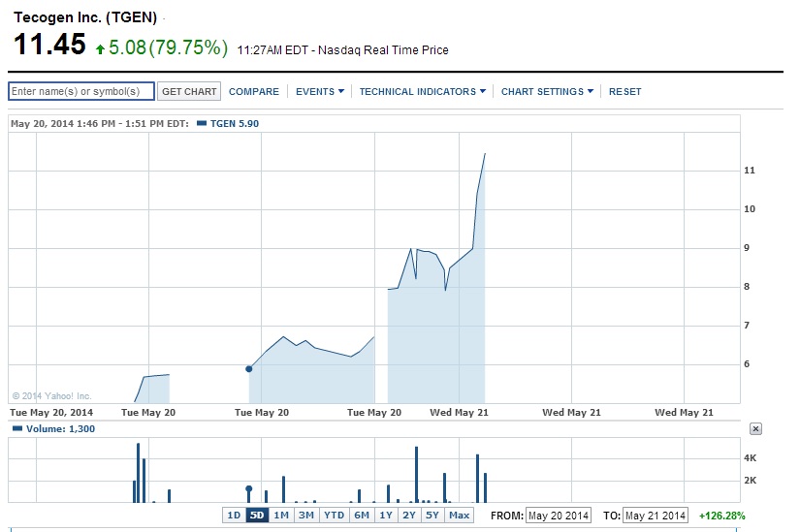Click the blue Volume legend marker

tap(17, 428)
